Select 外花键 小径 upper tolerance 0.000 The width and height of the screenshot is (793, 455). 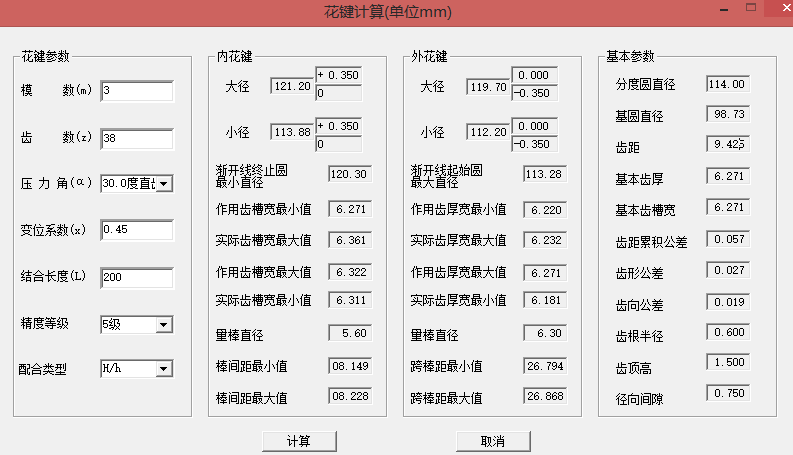click(x=535, y=126)
